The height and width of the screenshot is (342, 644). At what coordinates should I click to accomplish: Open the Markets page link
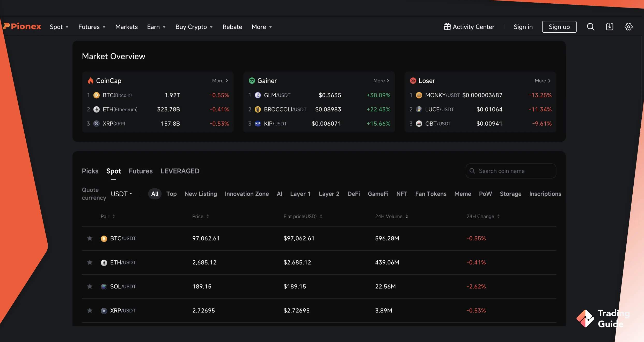(126, 27)
